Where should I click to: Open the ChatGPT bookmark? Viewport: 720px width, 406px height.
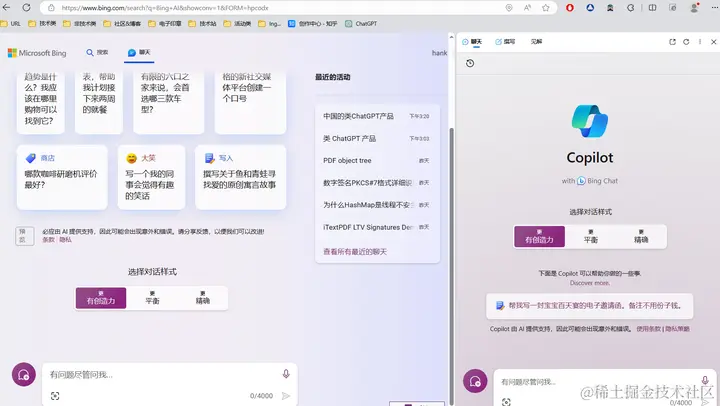click(x=361, y=23)
